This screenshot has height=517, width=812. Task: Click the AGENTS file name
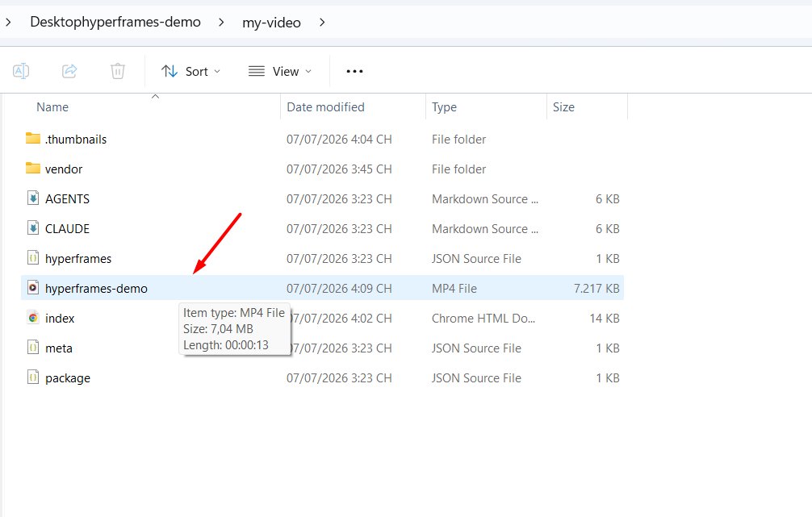pos(67,198)
